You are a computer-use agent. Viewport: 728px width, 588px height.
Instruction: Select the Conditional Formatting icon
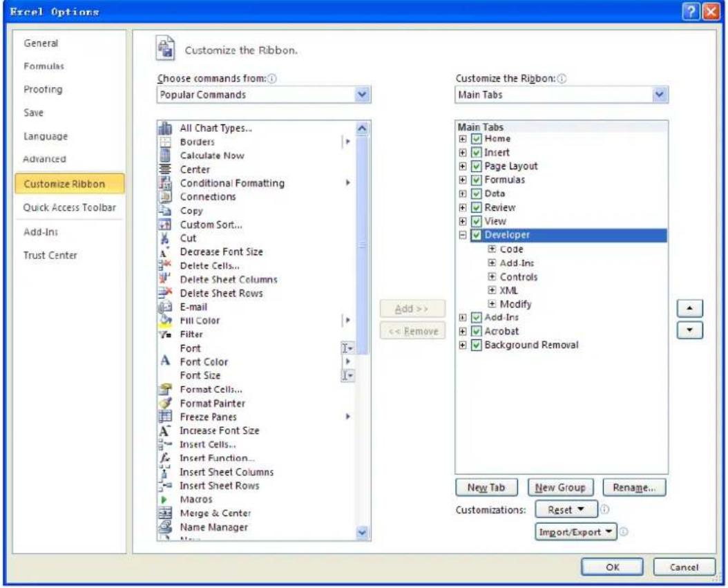pyautogui.click(x=165, y=182)
